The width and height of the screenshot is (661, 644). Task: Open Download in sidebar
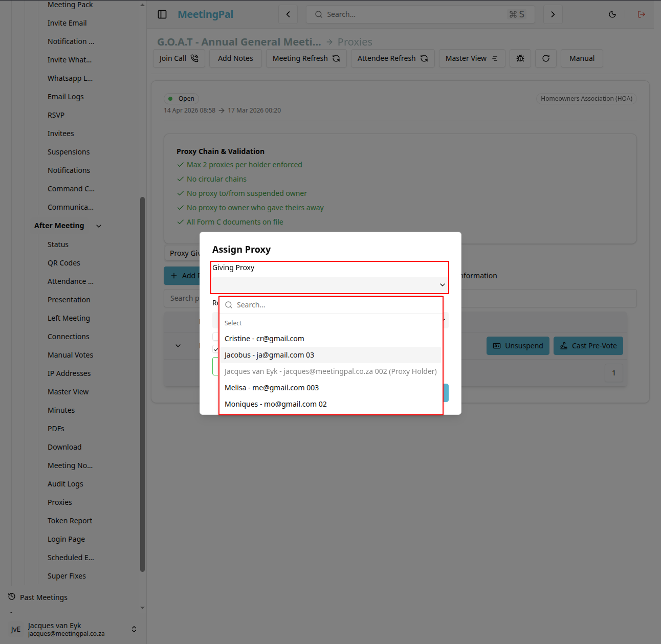click(x=64, y=447)
